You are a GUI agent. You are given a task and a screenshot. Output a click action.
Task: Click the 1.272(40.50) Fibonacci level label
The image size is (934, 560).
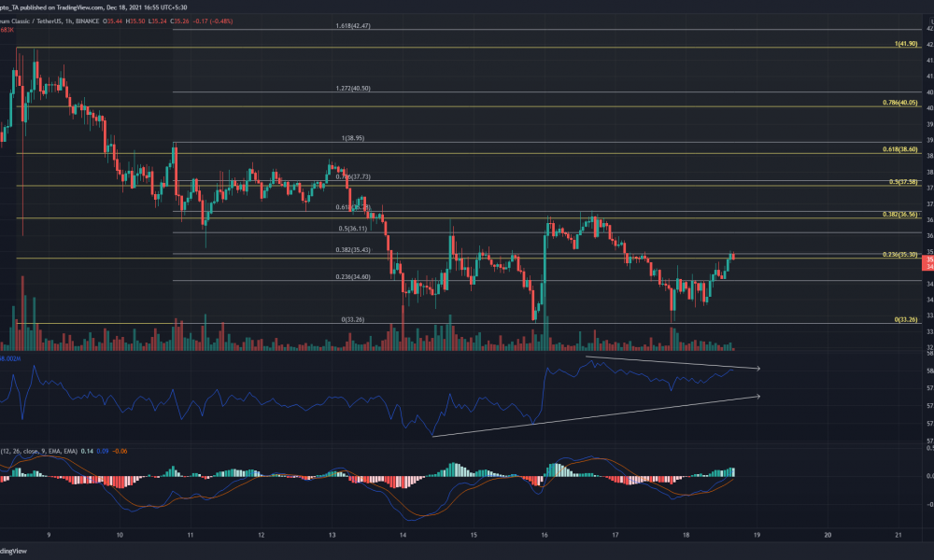point(353,88)
